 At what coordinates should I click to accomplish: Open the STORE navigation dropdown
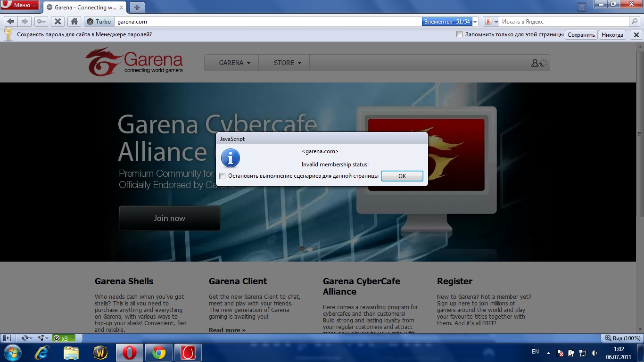point(288,63)
